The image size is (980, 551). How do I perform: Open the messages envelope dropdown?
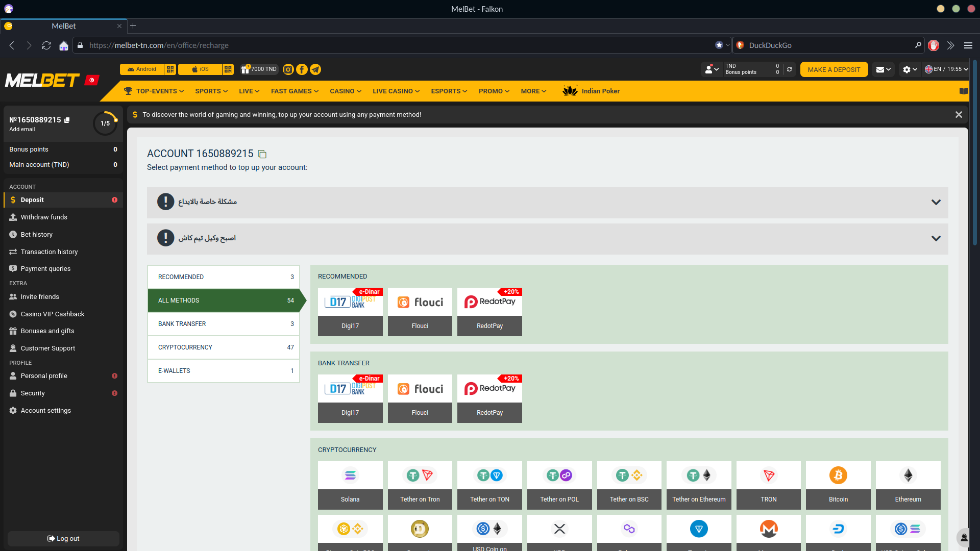(884, 69)
